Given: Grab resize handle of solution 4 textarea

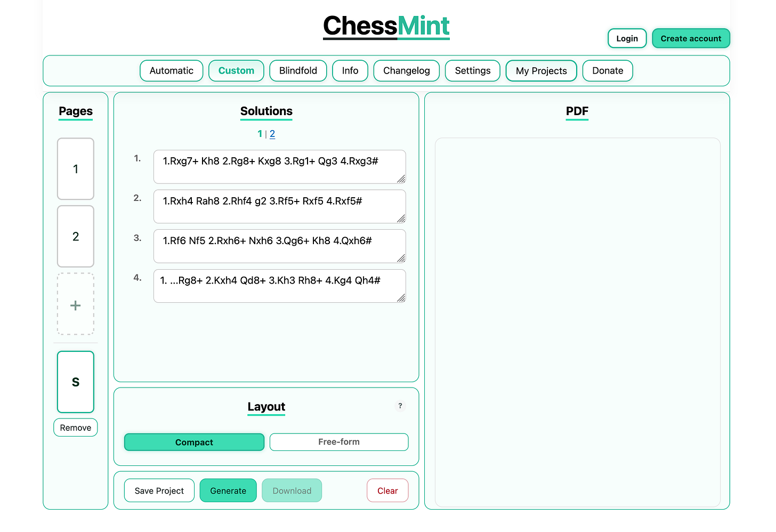Looking at the screenshot, I should tap(401, 298).
